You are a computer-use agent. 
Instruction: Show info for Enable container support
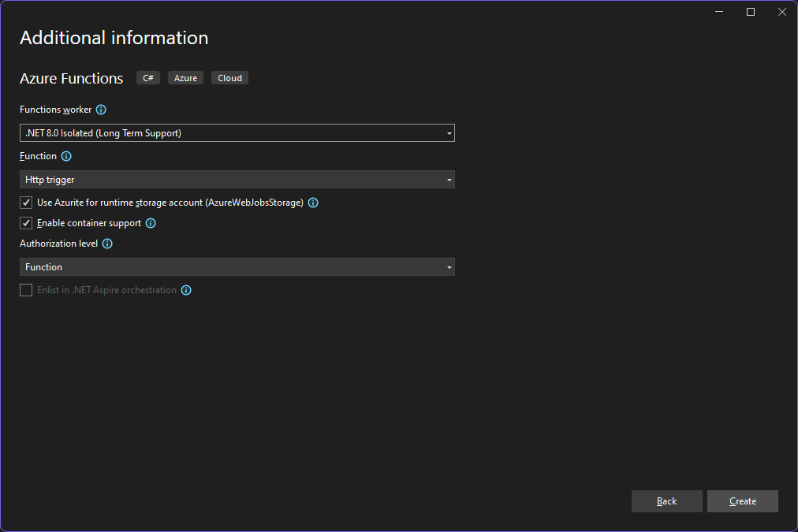(151, 223)
